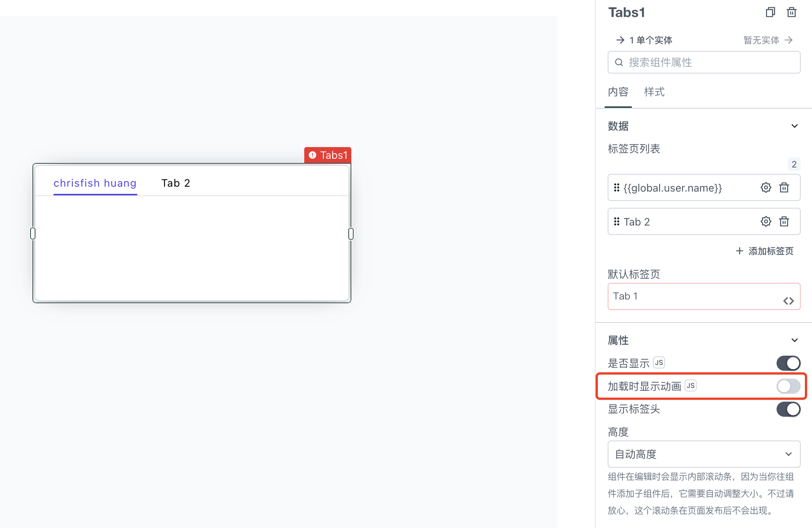Click JS badge next to 加载时显示动画

tap(691, 385)
